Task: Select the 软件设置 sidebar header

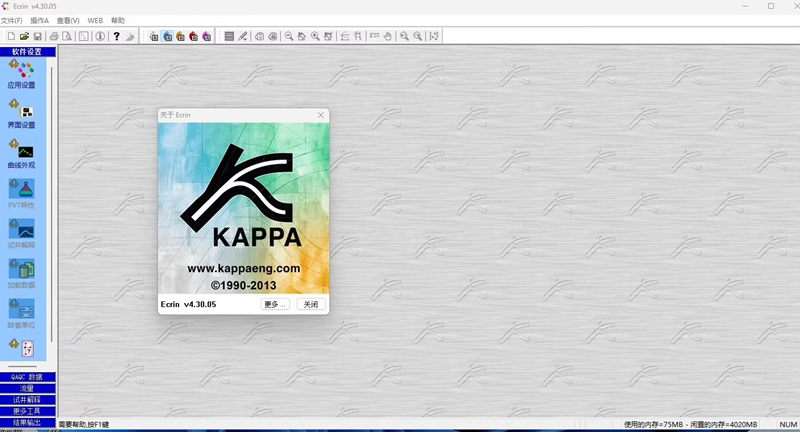Action: (28, 52)
